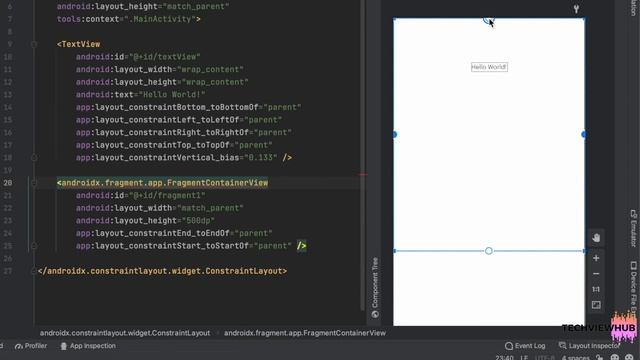Screen dimensions: 640x360
Task: Click FragmentContainerView in the breadcrumb bar
Action: pyautogui.click(x=305, y=333)
